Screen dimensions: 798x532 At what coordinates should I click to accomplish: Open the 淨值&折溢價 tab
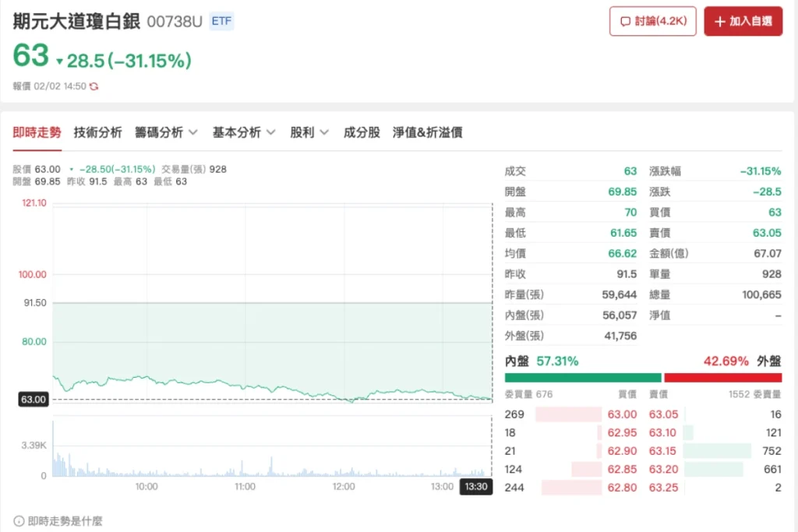click(428, 132)
